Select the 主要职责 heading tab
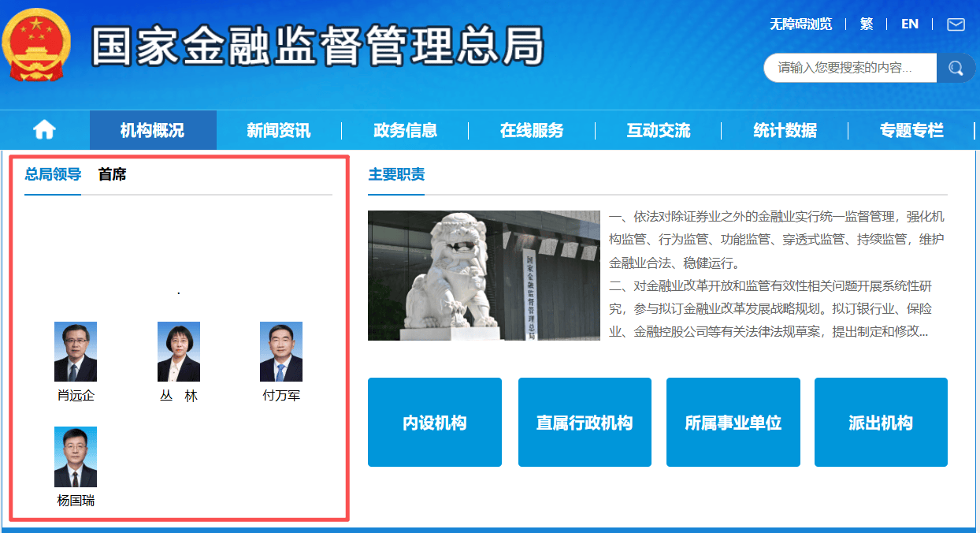The height and width of the screenshot is (533, 980). (396, 174)
